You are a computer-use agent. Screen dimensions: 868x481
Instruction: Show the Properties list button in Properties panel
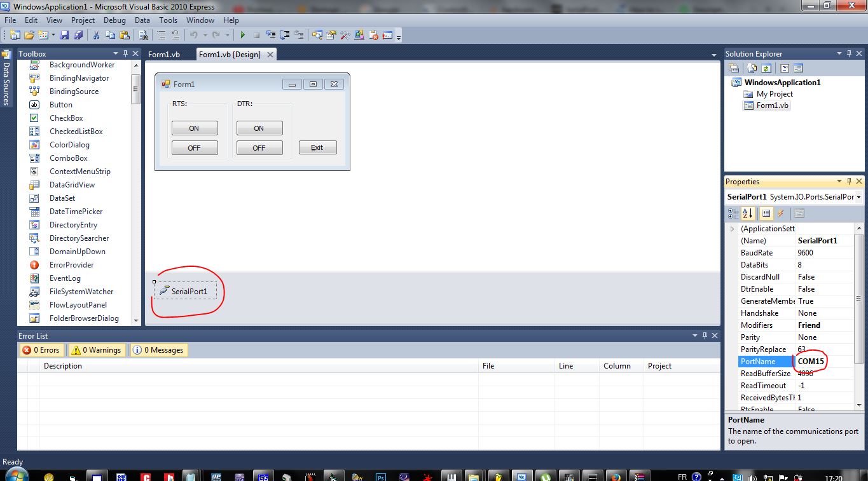pyautogui.click(x=766, y=213)
